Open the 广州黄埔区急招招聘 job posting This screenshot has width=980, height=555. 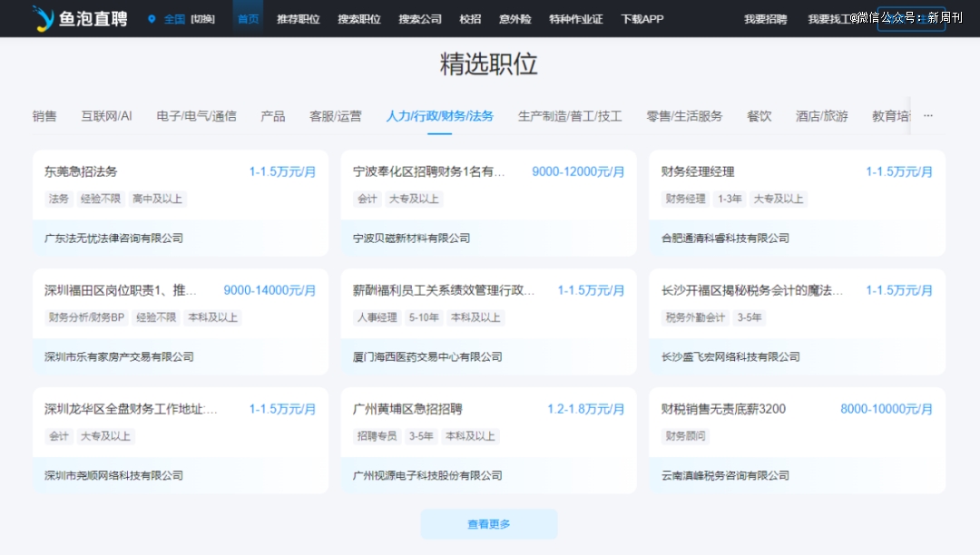(407, 409)
